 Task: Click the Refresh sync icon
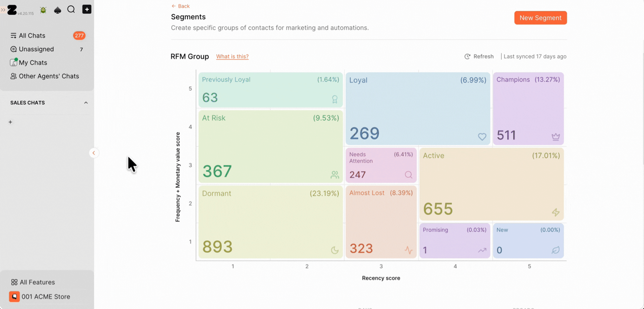[467, 56]
